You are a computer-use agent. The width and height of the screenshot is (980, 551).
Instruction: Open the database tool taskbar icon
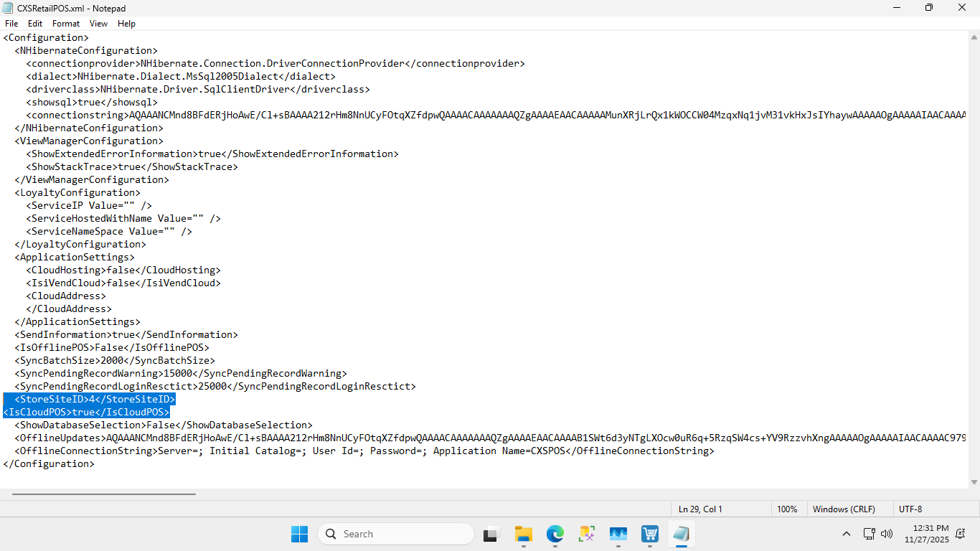pos(587,534)
